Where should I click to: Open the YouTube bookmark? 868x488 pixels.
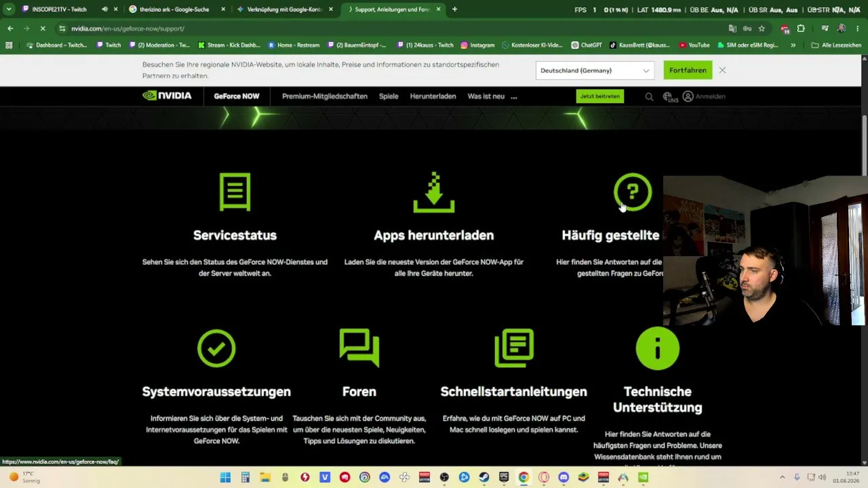(694, 45)
